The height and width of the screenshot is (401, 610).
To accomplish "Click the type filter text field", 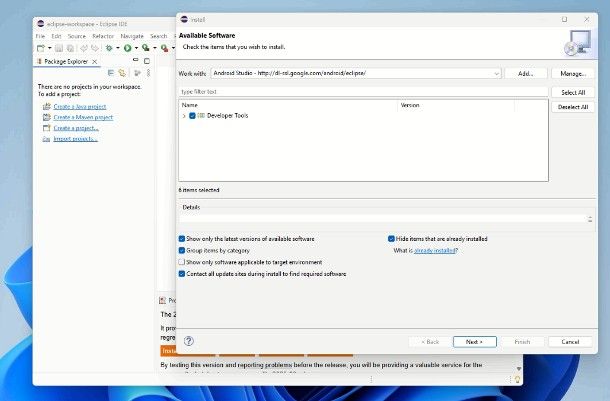I will (363, 92).
